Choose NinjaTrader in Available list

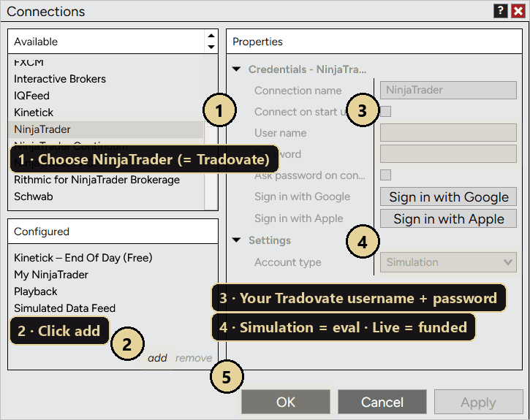pos(106,129)
